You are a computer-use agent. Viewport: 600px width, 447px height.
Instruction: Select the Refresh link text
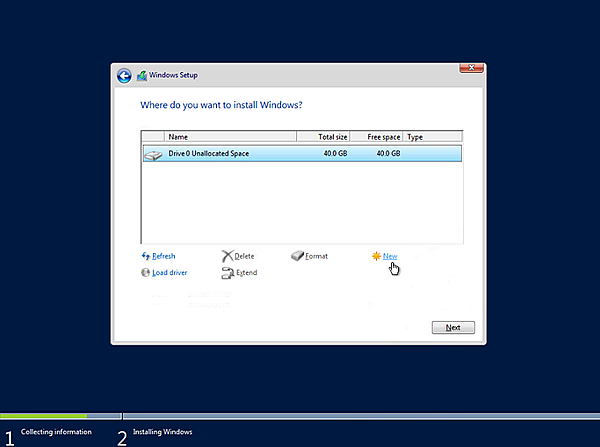click(x=163, y=256)
